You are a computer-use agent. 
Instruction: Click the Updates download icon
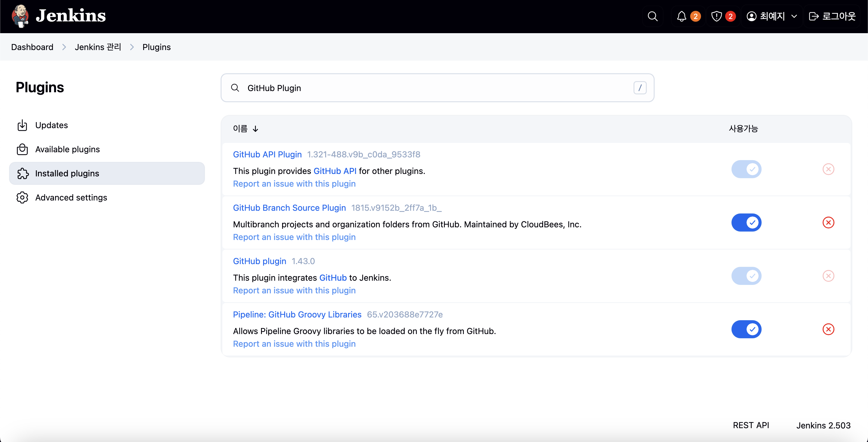(22, 125)
